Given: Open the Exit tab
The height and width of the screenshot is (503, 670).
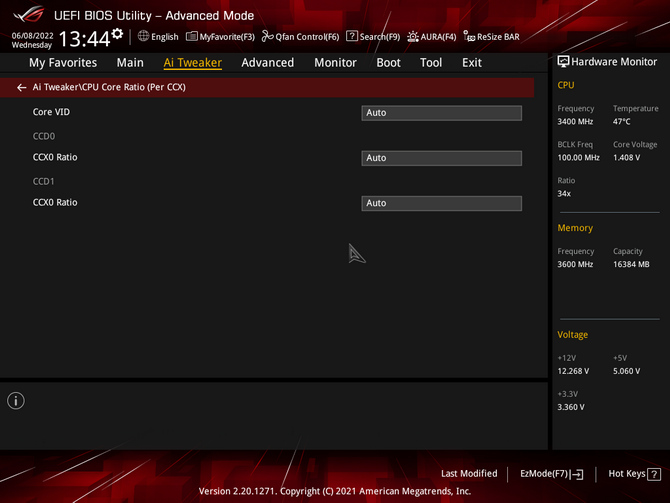Looking at the screenshot, I should (x=472, y=63).
